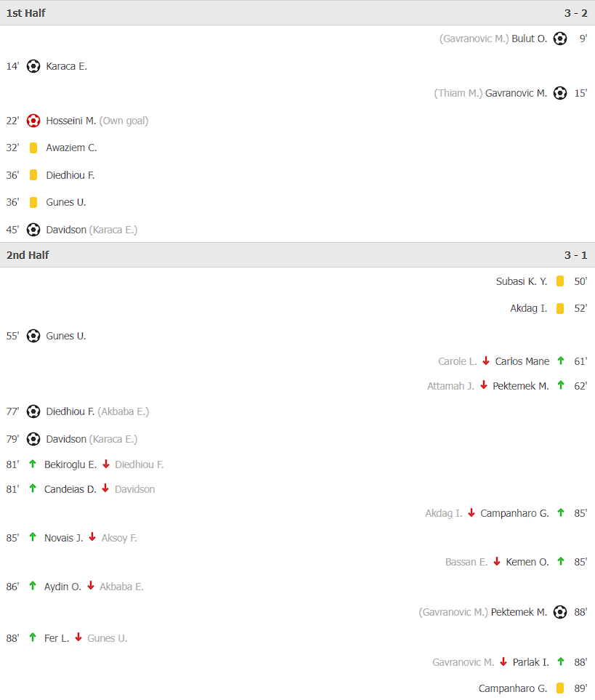595x700 pixels.
Task: Click green substitution arrow for Carlos Mane
Action: tap(561, 361)
